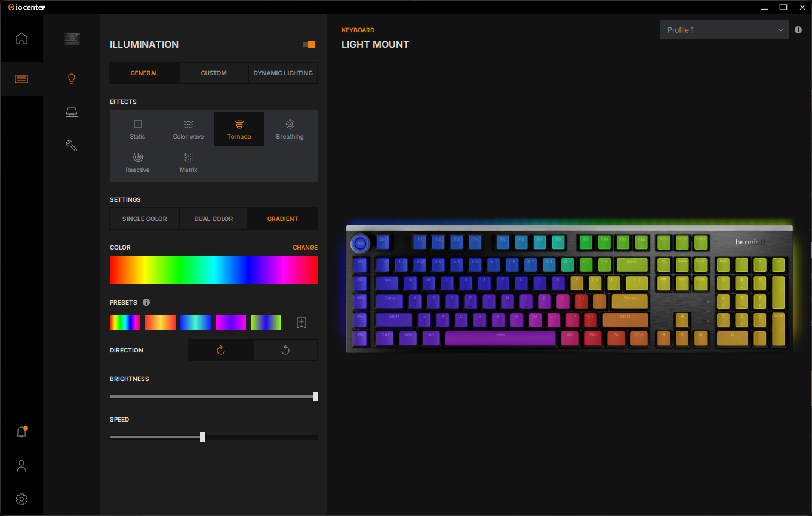Expand the Profile 1 dropdown

pyautogui.click(x=724, y=30)
